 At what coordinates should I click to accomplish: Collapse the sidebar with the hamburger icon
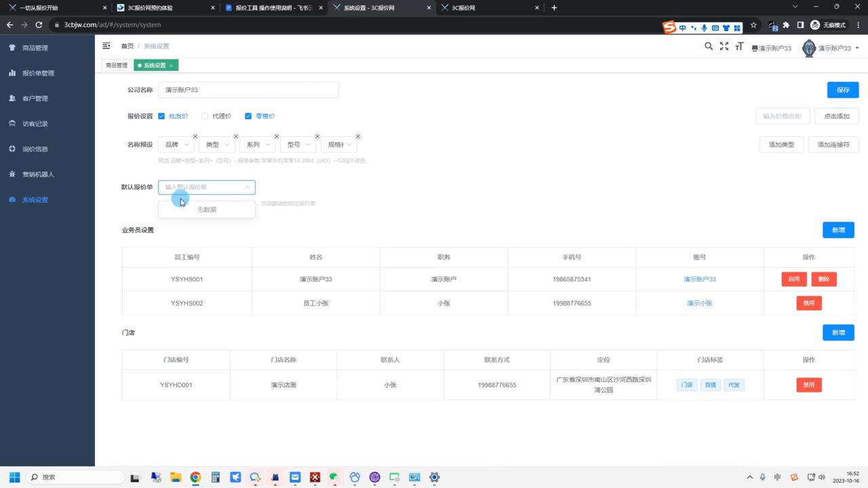(106, 45)
